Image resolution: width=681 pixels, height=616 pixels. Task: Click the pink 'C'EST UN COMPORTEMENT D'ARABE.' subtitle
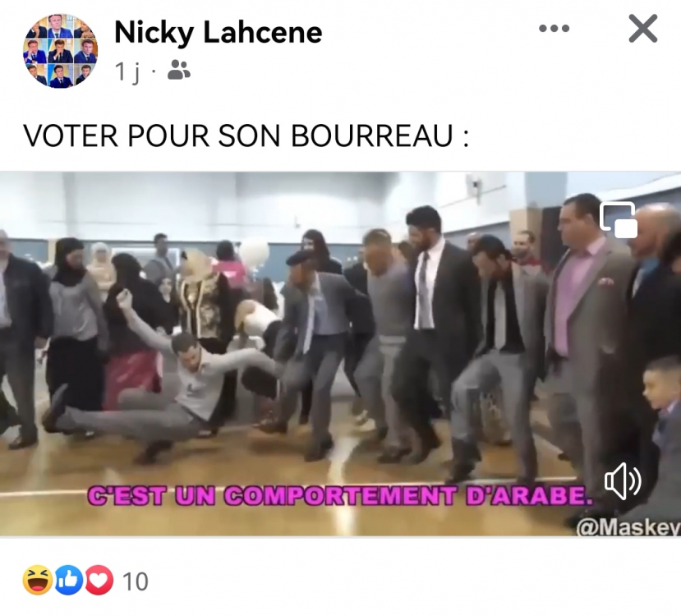340,496
